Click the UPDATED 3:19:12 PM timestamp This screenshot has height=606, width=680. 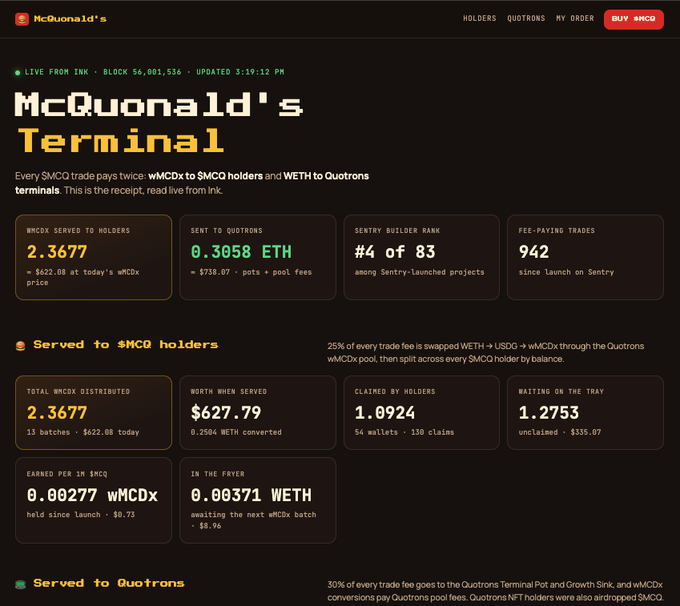(240, 72)
